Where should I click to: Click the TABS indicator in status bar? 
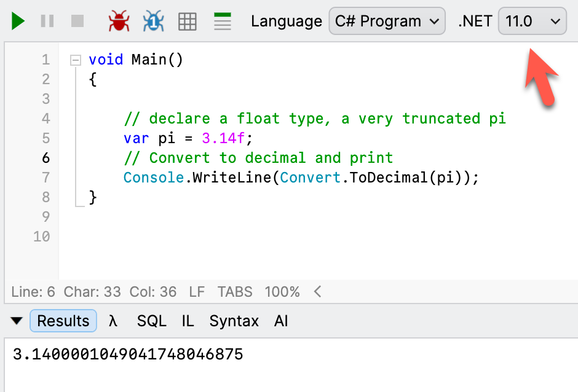pyautogui.click(x=235, y=292)
